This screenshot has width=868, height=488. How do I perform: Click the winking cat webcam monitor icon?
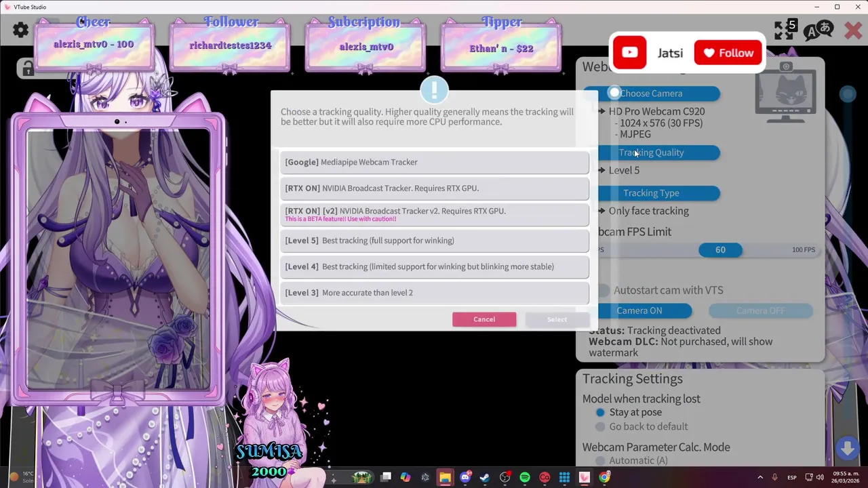click(x=786, y=96)
